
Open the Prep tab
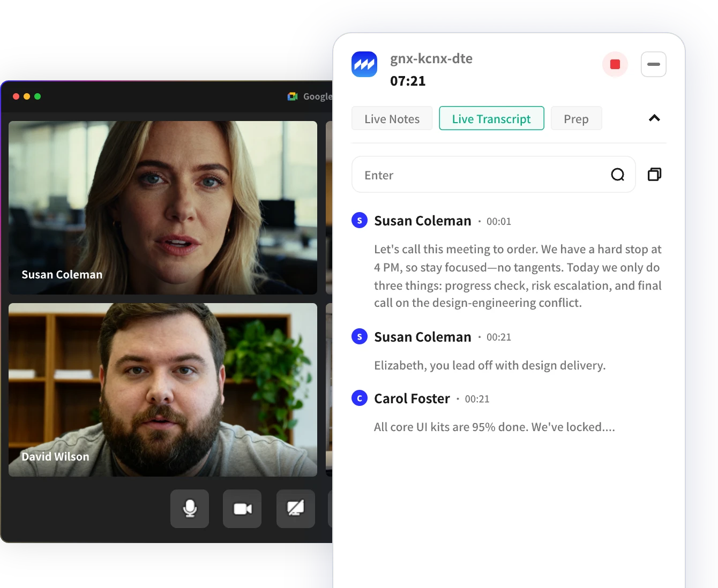[576, 118]
